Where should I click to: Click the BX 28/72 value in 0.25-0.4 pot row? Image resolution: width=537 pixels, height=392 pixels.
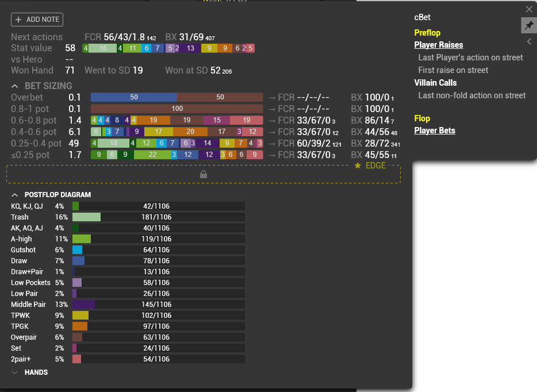(x=375, y=144)
